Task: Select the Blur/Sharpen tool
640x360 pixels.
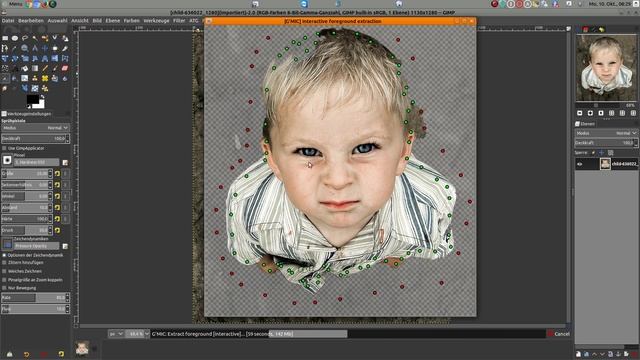Action: click(x=65, y=78)
